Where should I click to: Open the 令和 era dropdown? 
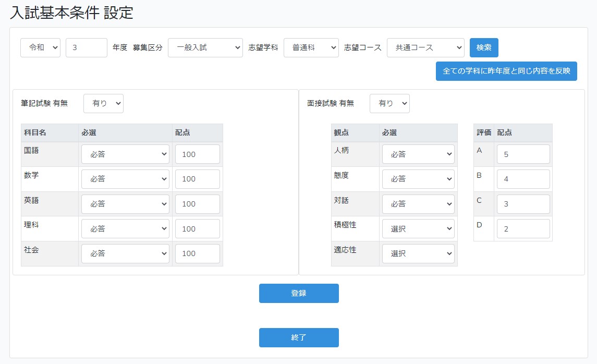(40, 47)
